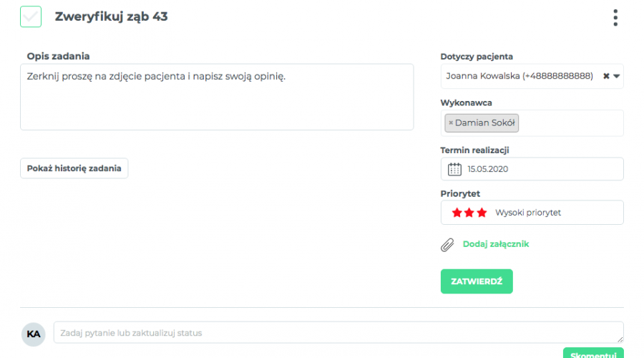Mark task Zweryfikuj ząb 43 as done
The width and height of the screenshot is (644, 358).
[x=31, y=16]
